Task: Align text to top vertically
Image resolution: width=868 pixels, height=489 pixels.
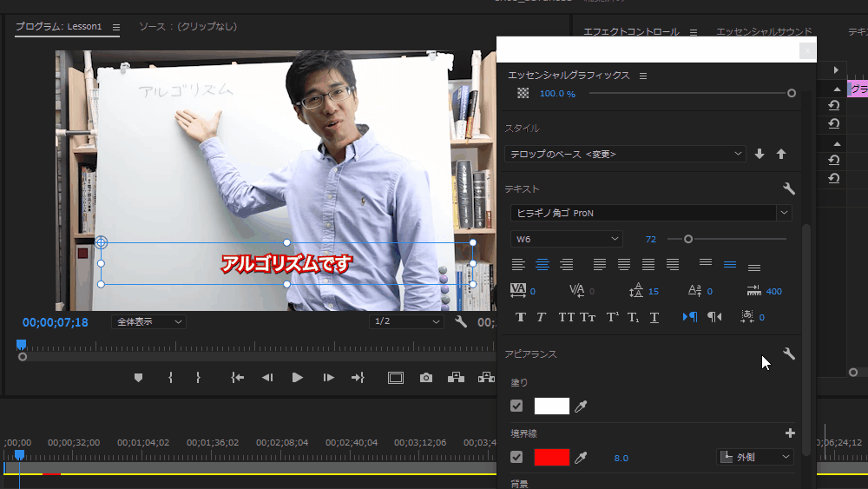Action: click(x=705, y=262)
